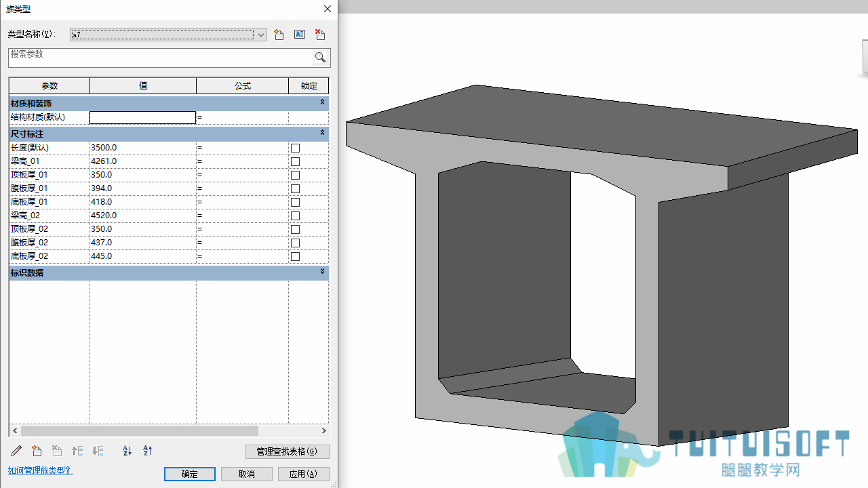Click the Sort Ascending icon

(x=127, y=451)
